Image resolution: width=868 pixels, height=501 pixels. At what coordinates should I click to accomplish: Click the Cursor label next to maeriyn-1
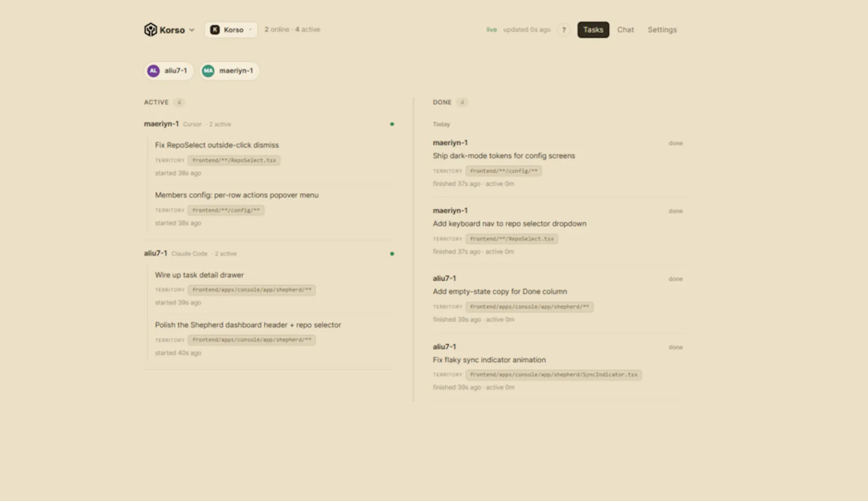[x=192, y=124]
